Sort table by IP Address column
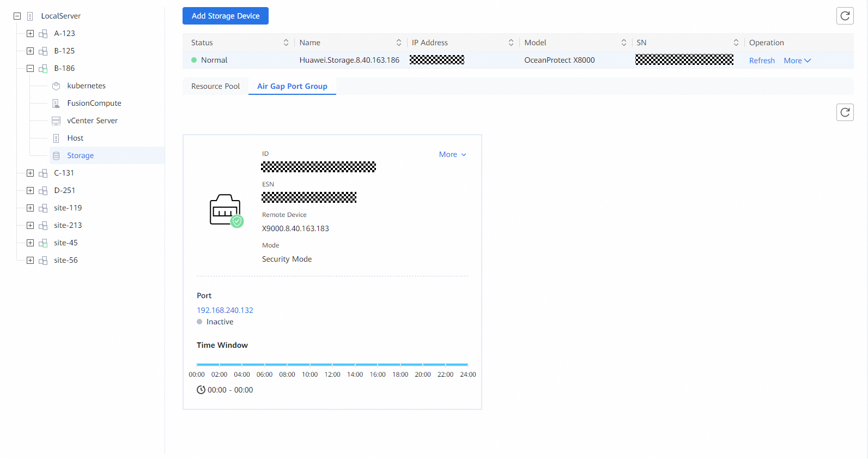This screenshot has height=459, width=868. (511, 43)
